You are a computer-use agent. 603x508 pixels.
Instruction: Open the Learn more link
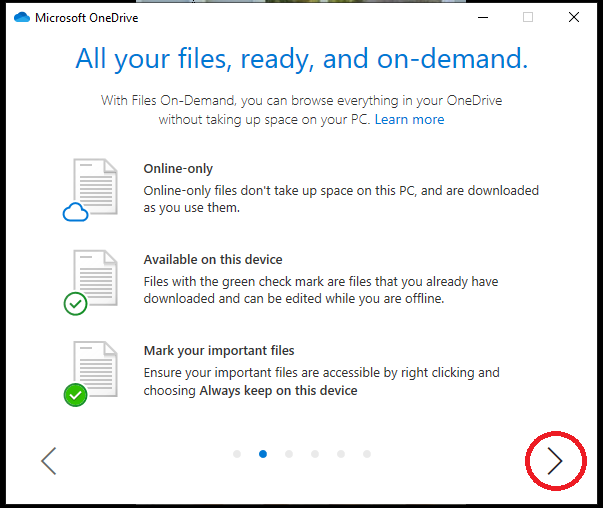click(410, 120)
